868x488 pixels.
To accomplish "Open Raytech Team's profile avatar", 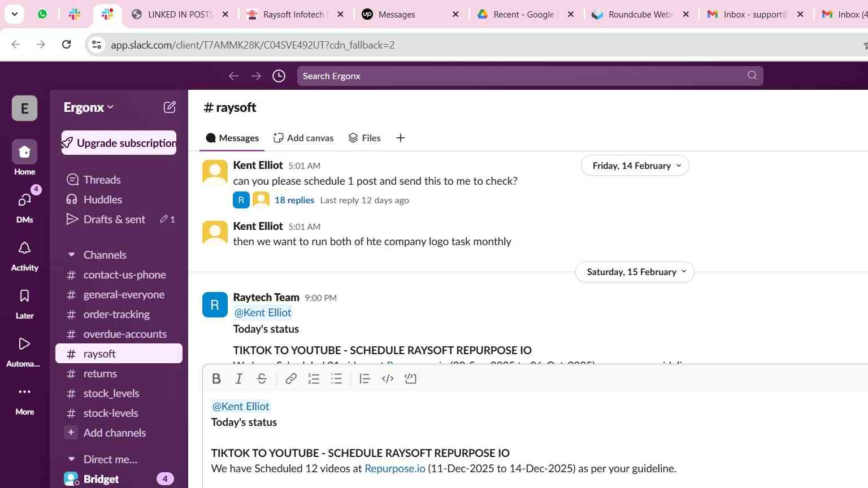I will (215, 304).
